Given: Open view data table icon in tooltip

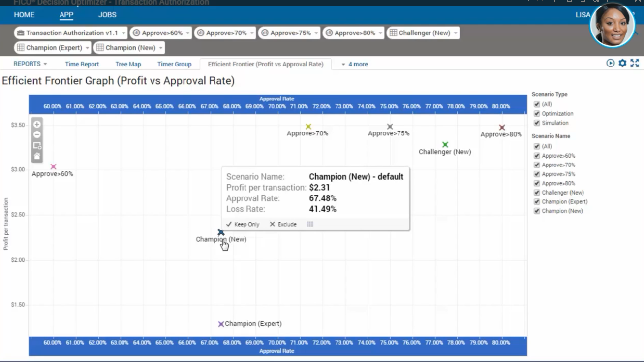Looking at the screenshot, I should pyautogui.click(x=310, y=224).
